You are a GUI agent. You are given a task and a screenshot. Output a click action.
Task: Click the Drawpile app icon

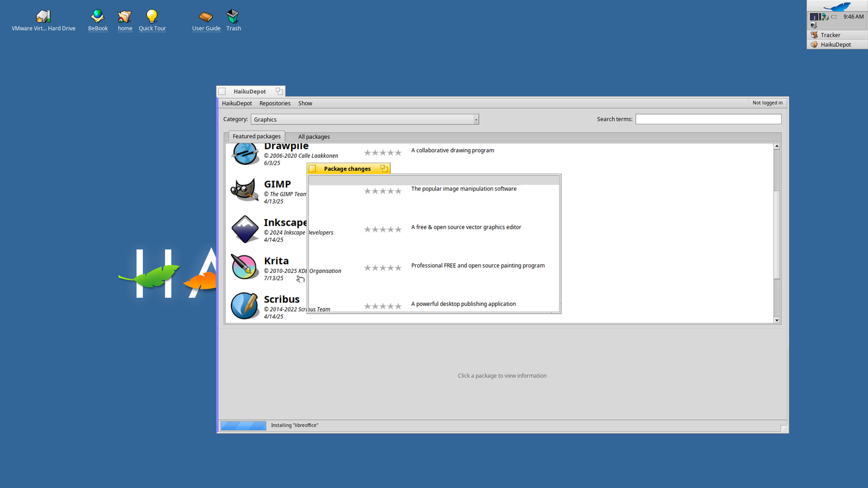click(x=245, y=154)
